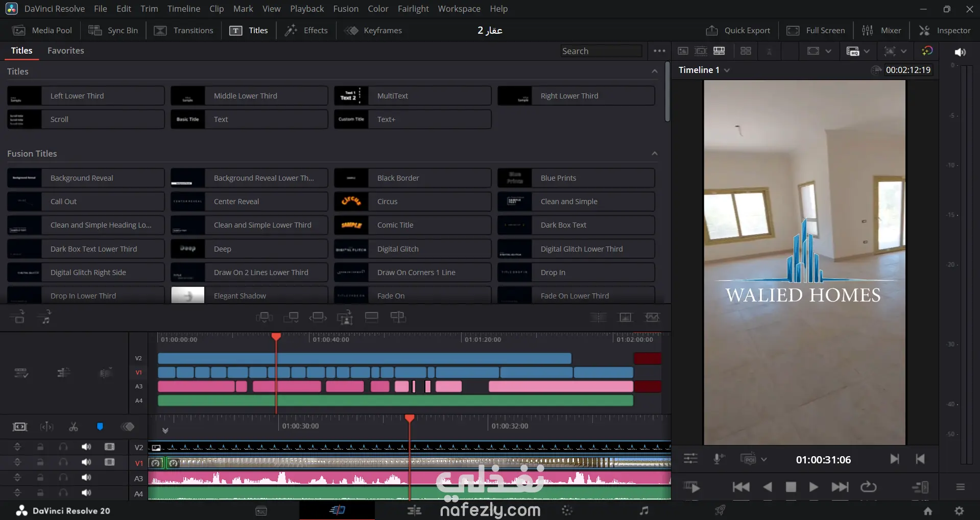Open the Playback menu

click(307, 9)
